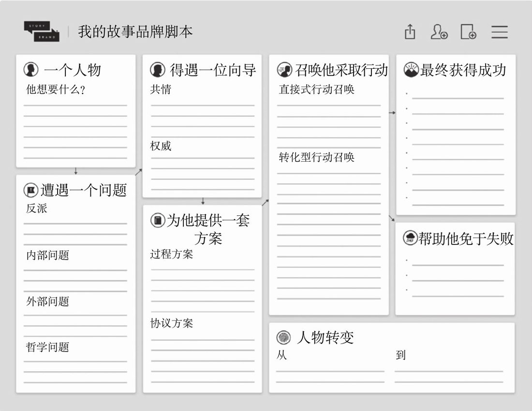Screen dimensions: 532x411
Task: Click the share/export icon
Action: 410,32
